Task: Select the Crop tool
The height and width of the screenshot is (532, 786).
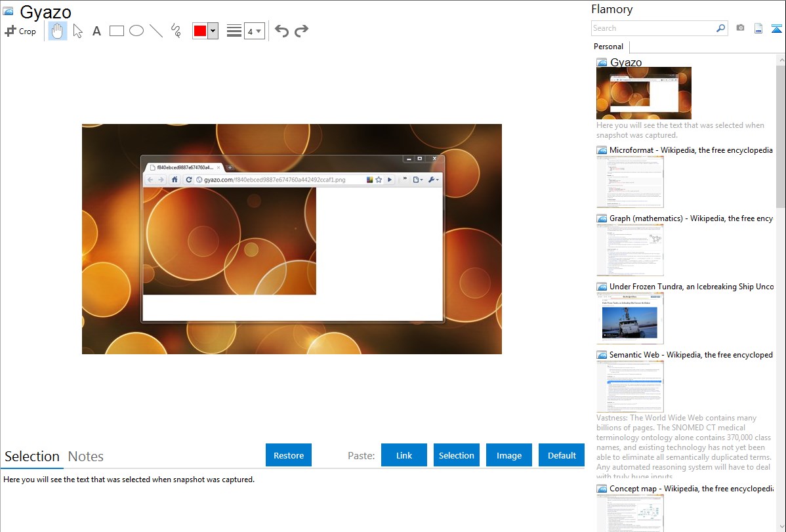Action: [x=20, y=31]
